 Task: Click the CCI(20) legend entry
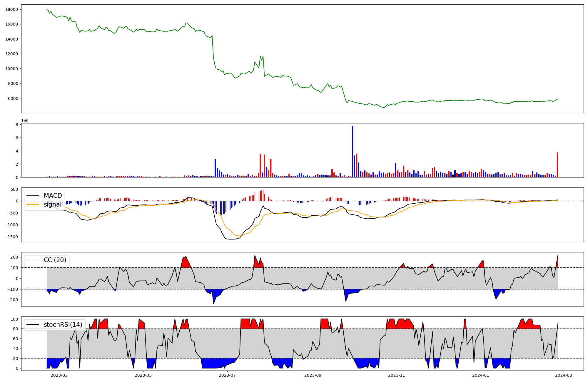(x=55, y=260)
